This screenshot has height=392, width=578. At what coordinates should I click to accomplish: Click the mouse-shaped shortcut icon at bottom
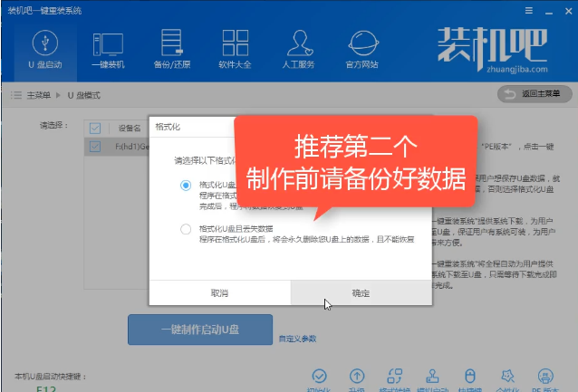pos(469,376)
